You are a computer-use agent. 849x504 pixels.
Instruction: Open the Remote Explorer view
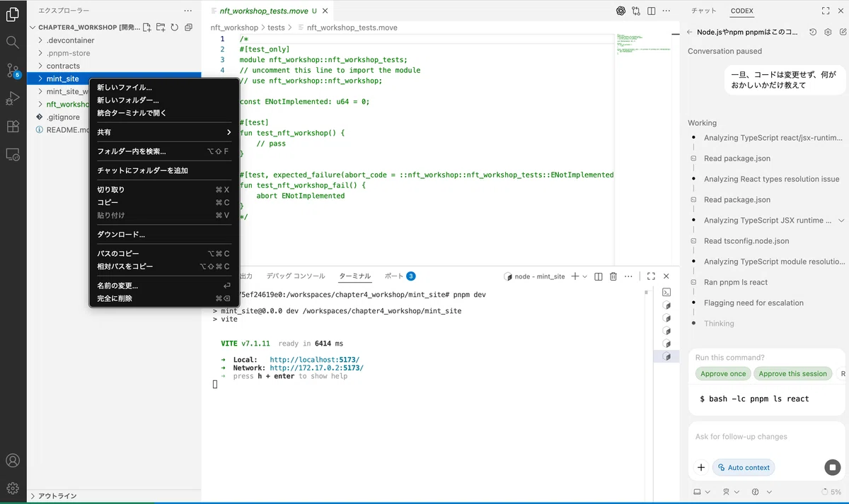[13, 154]
